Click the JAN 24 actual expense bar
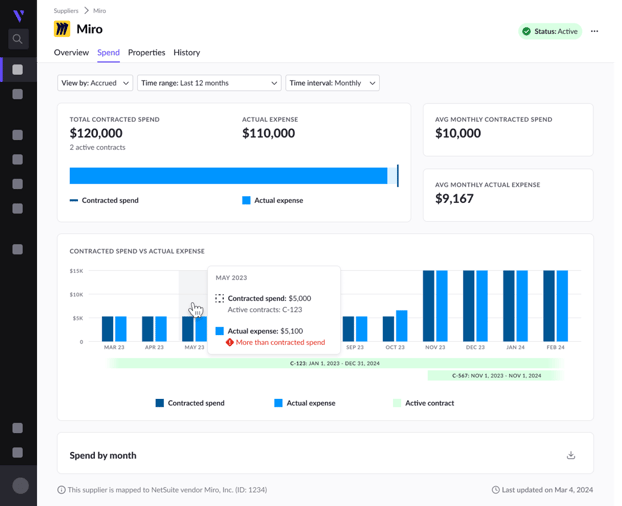 pyautogui.click(x=522, y=306)
